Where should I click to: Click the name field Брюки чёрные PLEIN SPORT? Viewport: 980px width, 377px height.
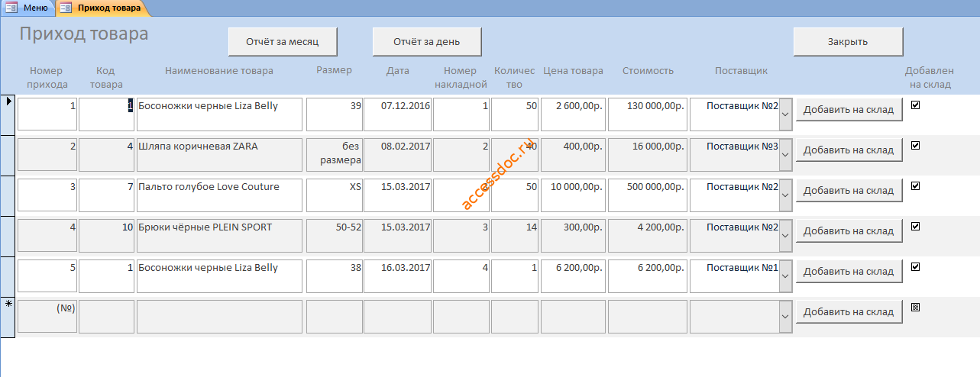[x=219, y=235]
